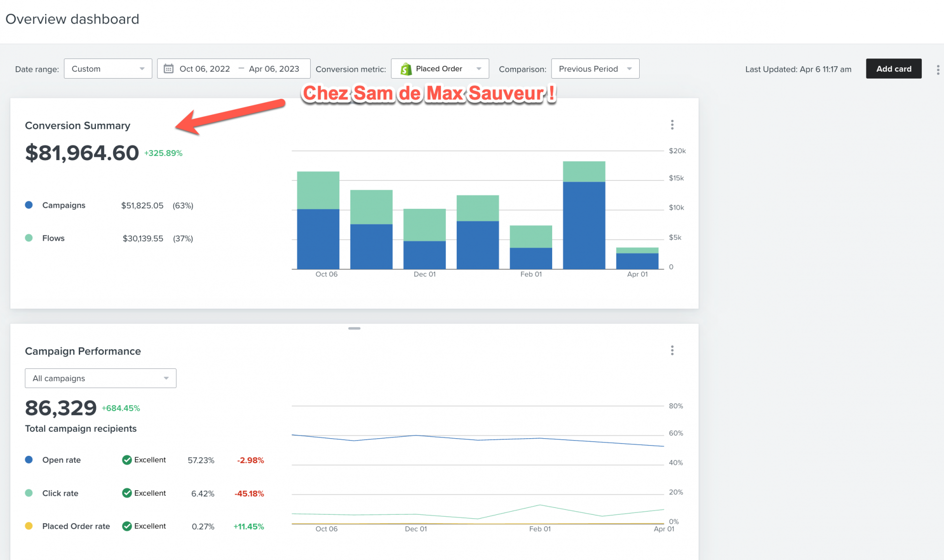The height and width of the screenshot is (560, 944).
Task: Click Placed Order rate Excellent checkmark icon
Action: [x=127, y=526]
